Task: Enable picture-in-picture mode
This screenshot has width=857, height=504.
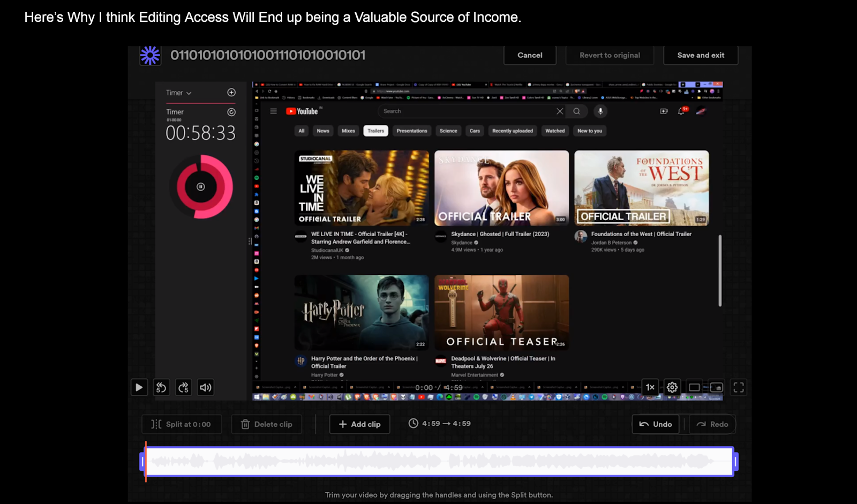Action: [x=717, y=387]
